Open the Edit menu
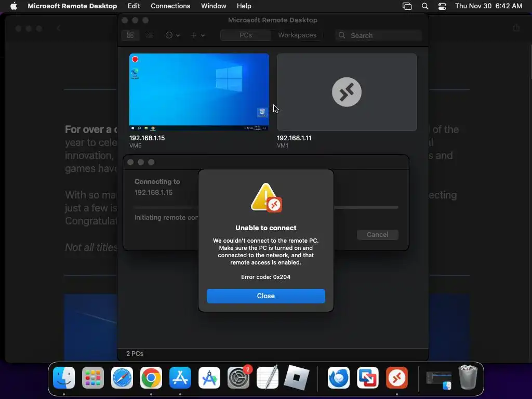532x399 pixels. click(134, 6)
